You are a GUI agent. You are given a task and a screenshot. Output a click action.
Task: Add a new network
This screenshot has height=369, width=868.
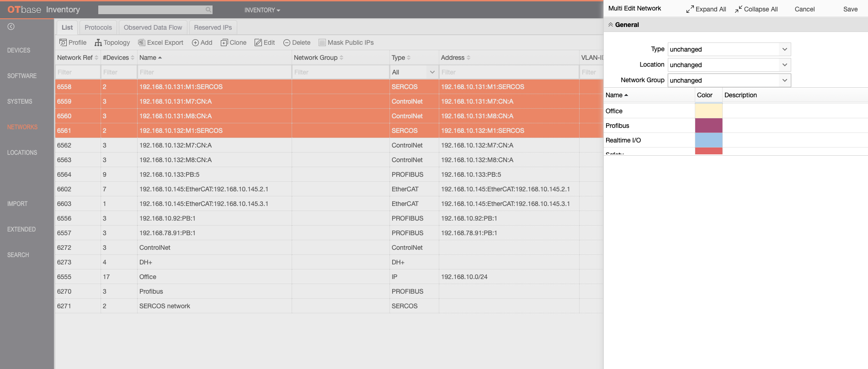pos(202,42)
